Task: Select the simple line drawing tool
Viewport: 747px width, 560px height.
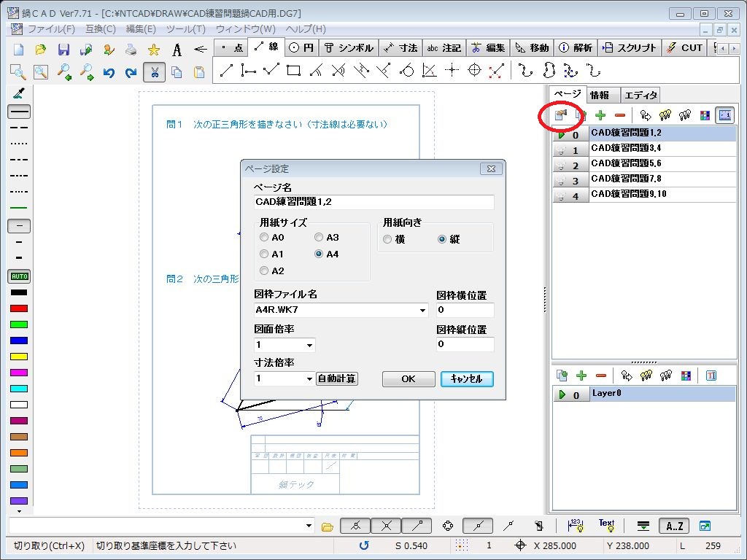Action: 226,71
